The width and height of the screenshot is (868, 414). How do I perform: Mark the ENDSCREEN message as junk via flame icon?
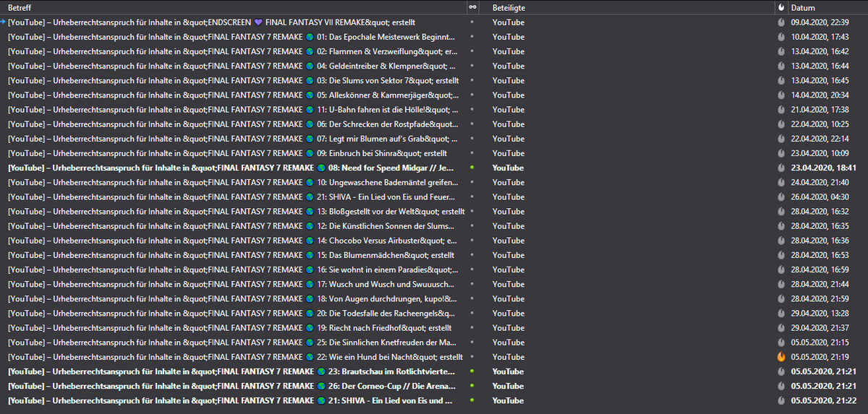click(781, 22)
